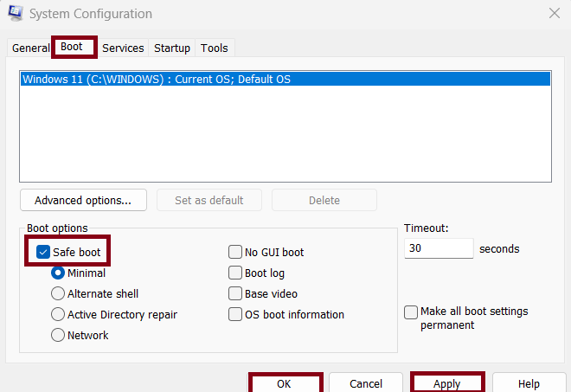
Task: Select the Windows 11 boot entry
Action: coord(285,79)
